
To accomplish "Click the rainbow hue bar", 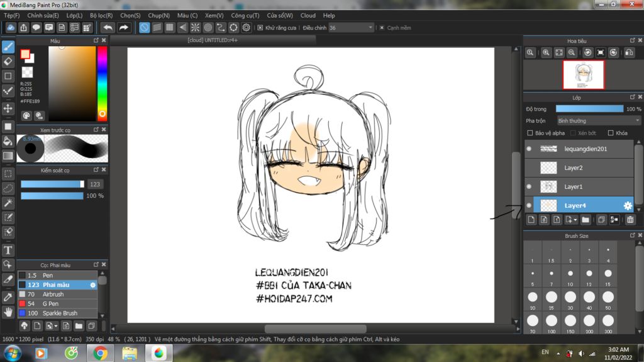I will (x=103, y=84).
